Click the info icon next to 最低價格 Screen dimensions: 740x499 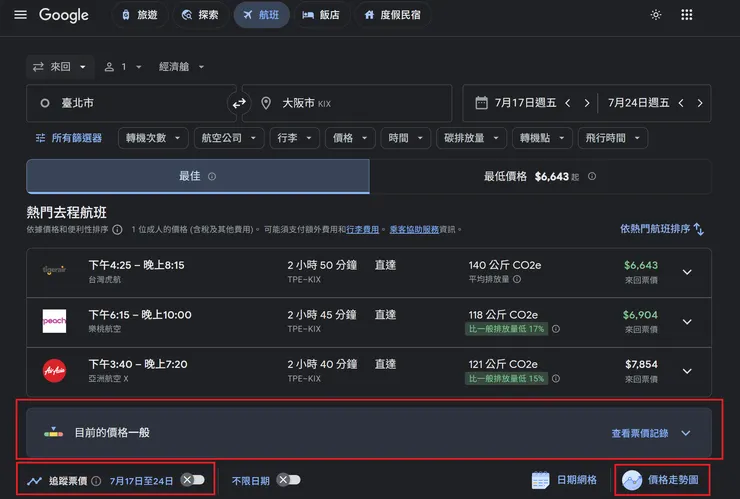pos(592,176)
